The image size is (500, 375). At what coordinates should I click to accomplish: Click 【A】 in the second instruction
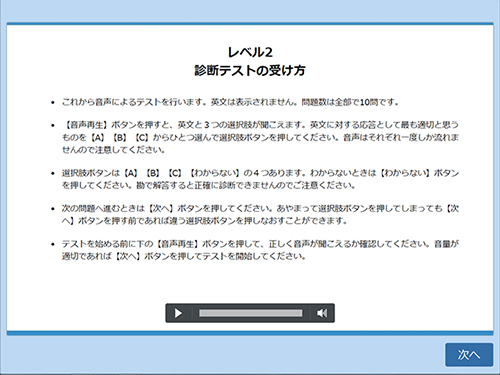[x=98, y=137]
